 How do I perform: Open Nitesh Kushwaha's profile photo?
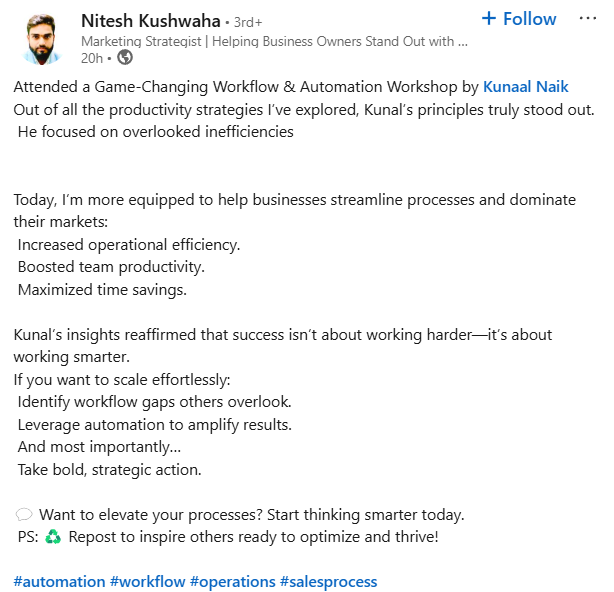[40, 38]
